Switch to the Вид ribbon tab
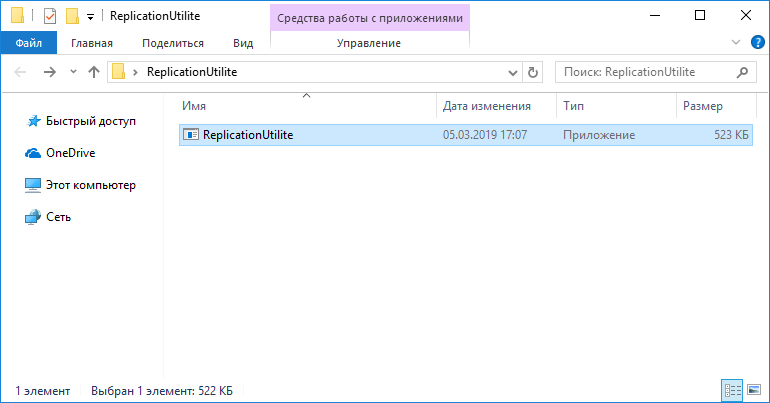770x403 pixels. click(242, 43)
